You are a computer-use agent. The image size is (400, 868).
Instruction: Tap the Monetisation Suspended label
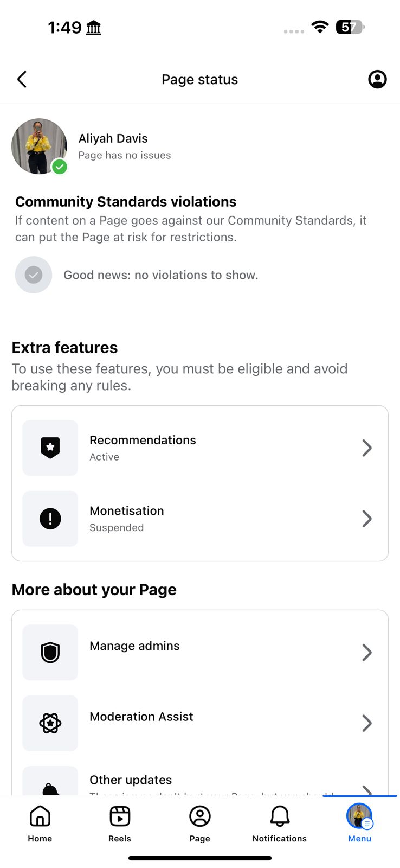click(x=117, y=528)
